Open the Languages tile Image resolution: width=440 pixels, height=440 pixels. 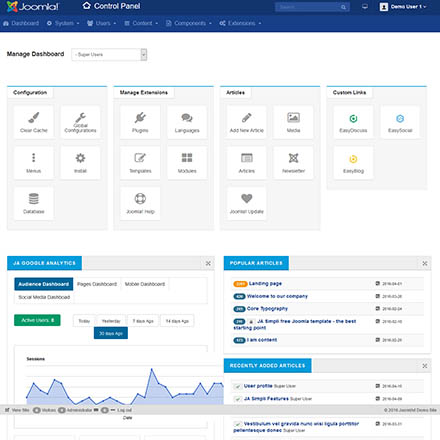coord(187,122)
